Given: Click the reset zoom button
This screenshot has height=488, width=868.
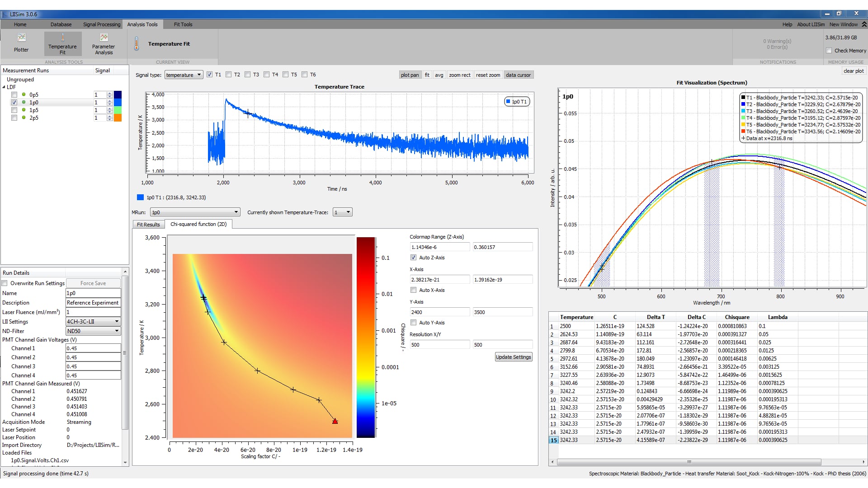Looking at the screenshot, I should coord(488,75).
